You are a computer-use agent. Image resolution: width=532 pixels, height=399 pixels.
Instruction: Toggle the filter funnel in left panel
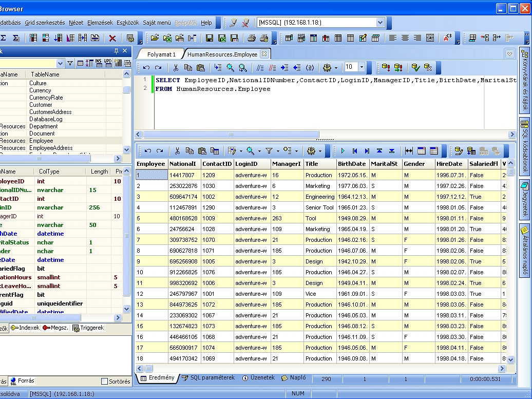click(70, 63)
